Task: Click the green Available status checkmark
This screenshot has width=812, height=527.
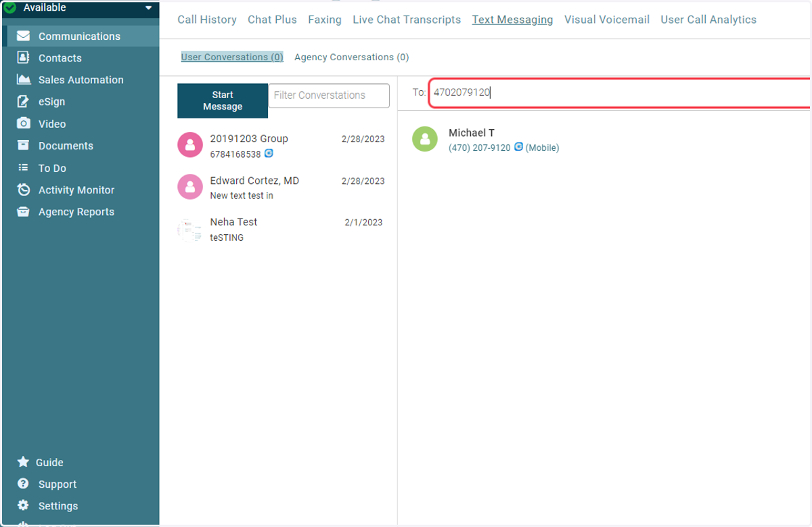Action: point(9,8)
